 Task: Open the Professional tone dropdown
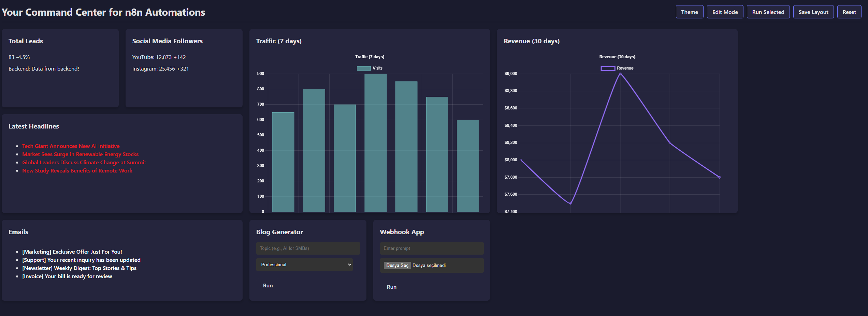point(304,265)
